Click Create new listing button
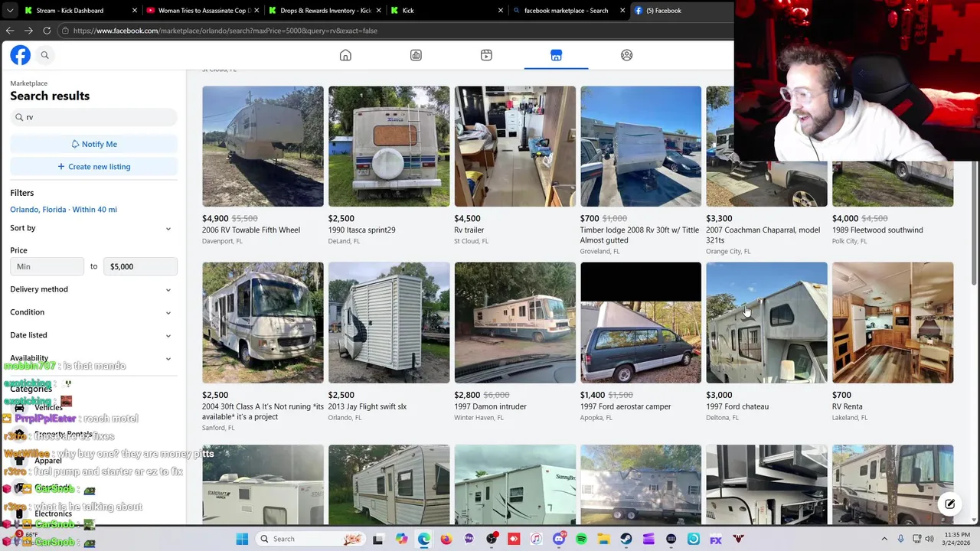Screen dimensions: 980x551 (94, 166)
